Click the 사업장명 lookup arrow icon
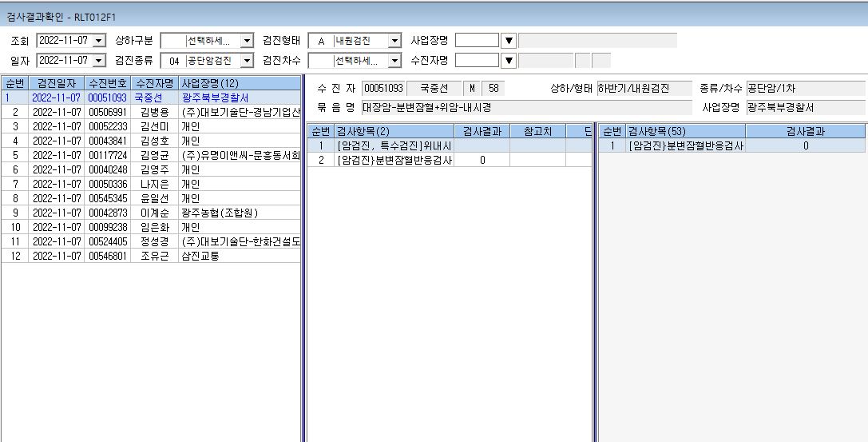 [x=509, y=41]
